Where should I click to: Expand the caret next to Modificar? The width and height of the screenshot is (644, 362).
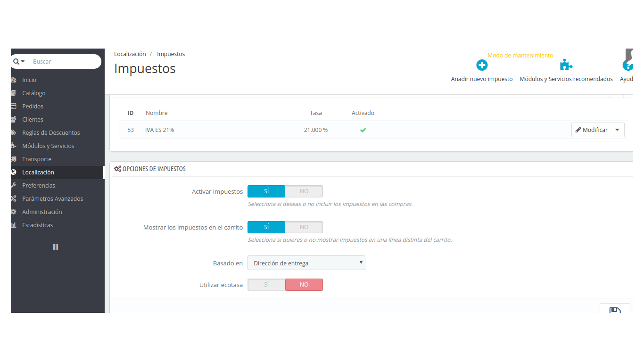click(x=618, y=130)
